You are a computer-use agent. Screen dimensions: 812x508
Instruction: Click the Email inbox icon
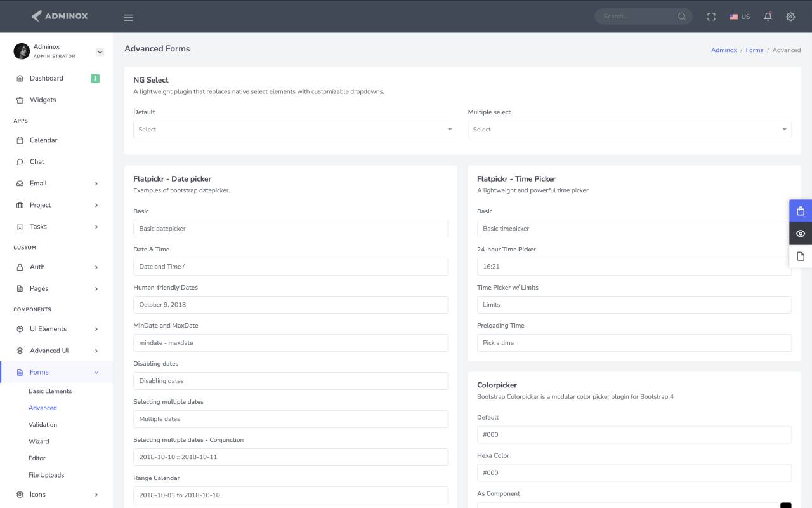(x=20, y=184)
